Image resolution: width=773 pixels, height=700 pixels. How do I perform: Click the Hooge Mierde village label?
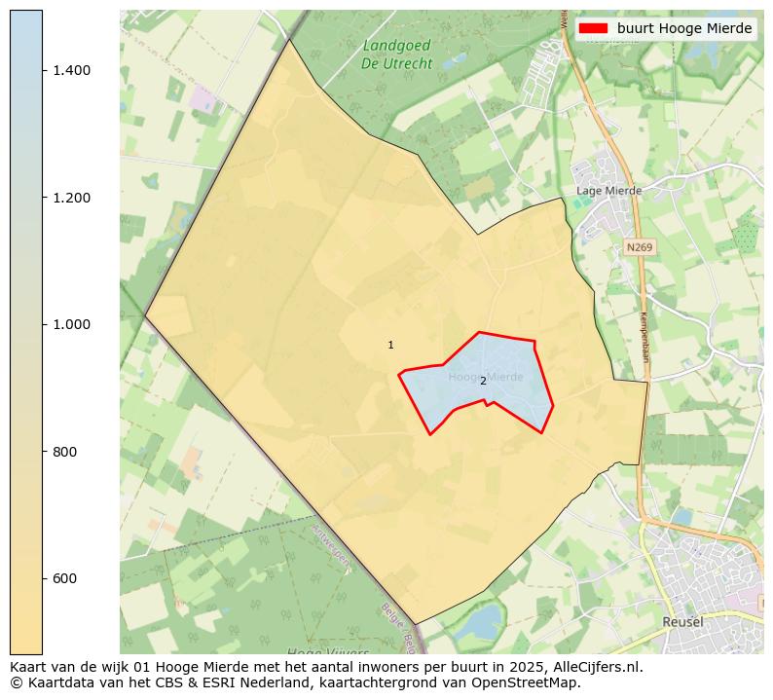point(486,376)
